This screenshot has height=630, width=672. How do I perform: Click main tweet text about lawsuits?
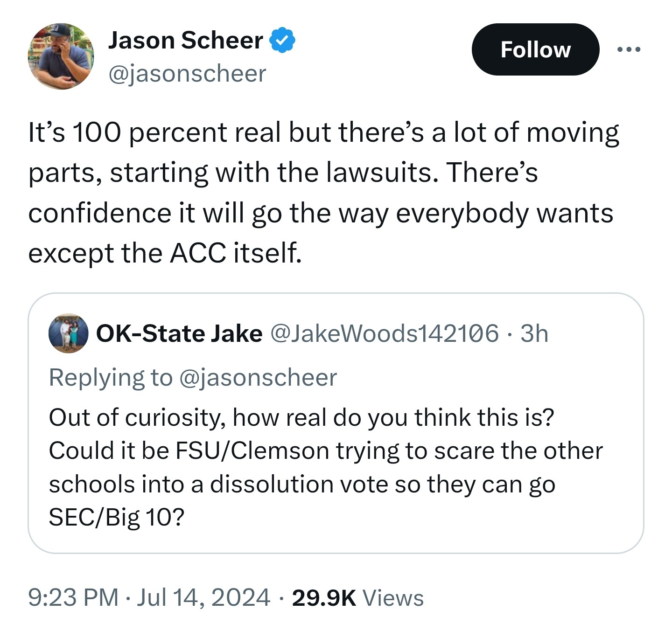[x=324, y=193]
